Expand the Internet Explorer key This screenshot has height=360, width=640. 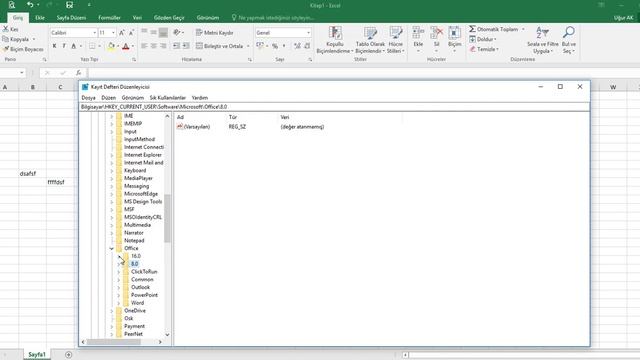(x=111, y=155)
